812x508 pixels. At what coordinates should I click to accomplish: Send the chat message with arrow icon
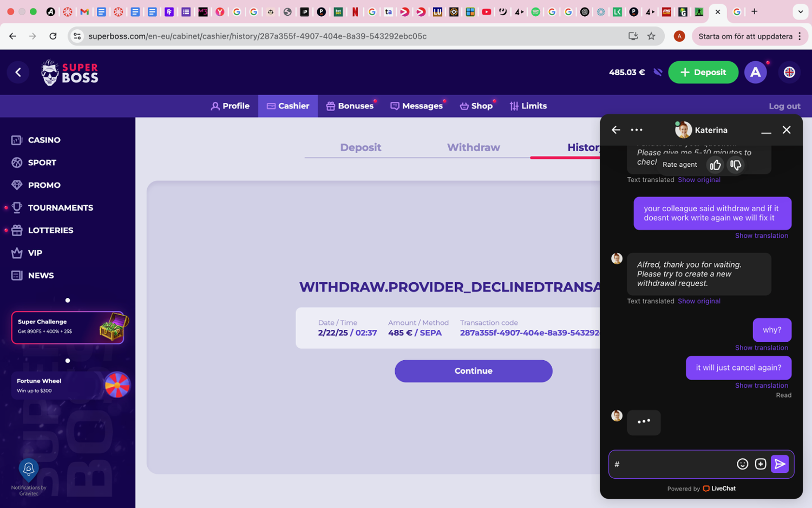click(x=780, y=464)
